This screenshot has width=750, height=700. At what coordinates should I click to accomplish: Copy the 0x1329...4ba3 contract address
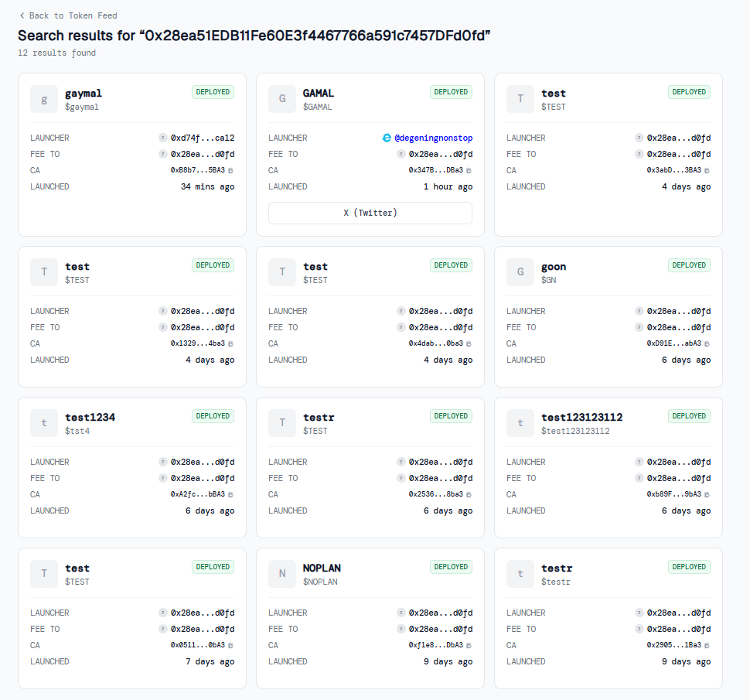[230, 343]
